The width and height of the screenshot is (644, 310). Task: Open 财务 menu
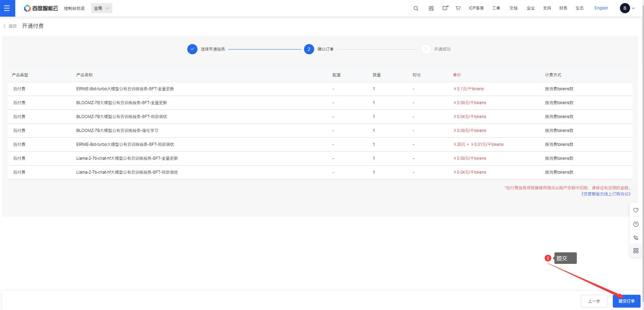(563, 8)
